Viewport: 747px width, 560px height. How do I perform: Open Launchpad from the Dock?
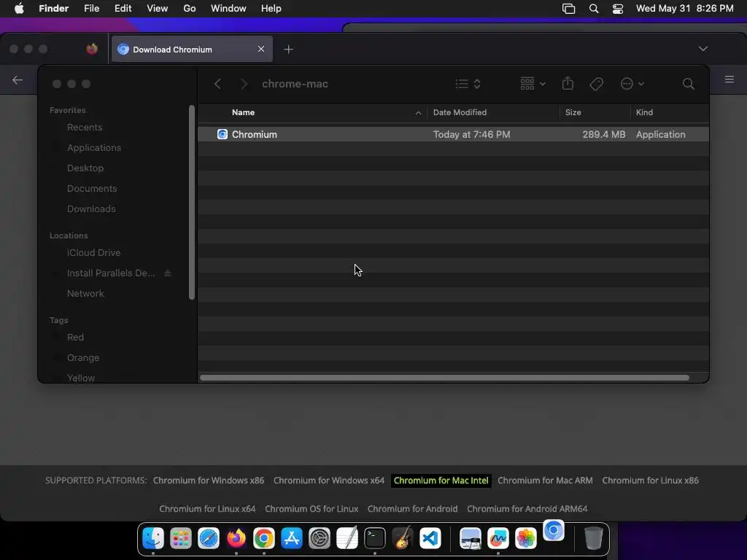(x=181, y=539)
